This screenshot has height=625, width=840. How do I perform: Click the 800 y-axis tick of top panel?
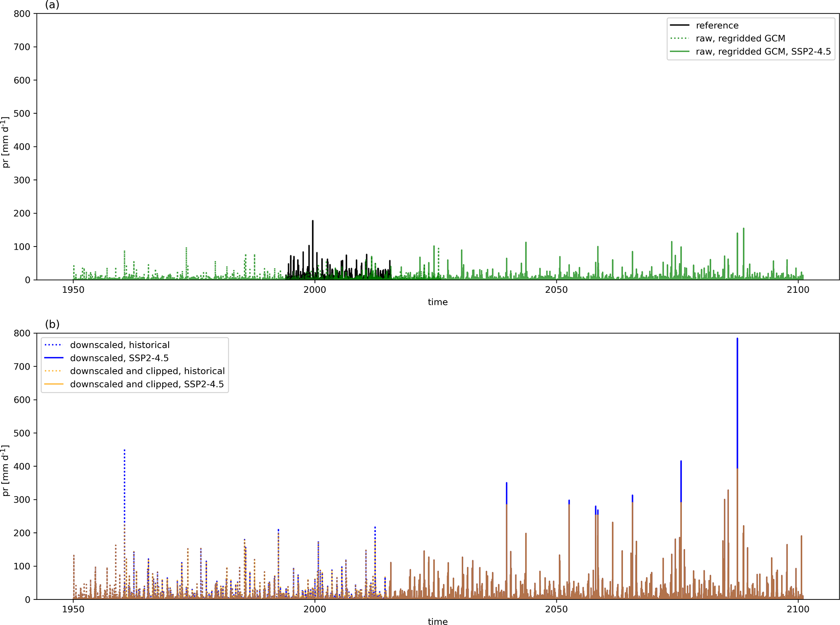tap(22, 14)
